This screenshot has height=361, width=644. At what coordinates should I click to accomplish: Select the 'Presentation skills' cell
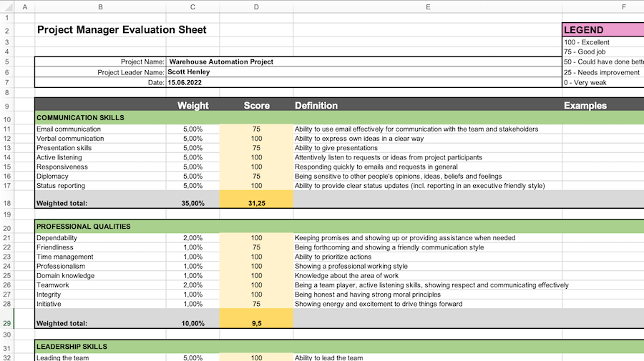pyautogui.click(x=101, y=148)
